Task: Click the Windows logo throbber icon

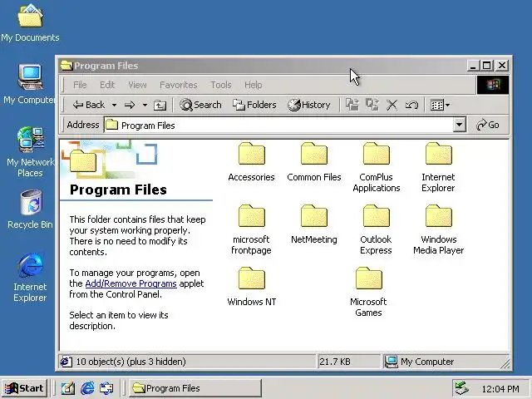Action: [x=493, y=85]
